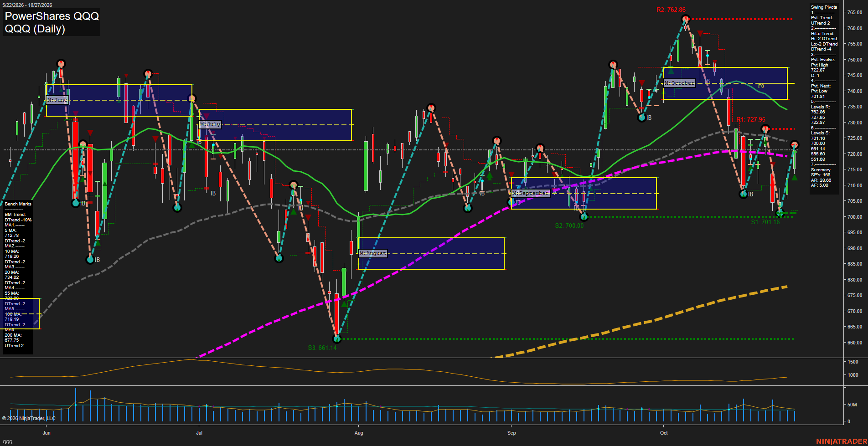Select the 10 MA value 719.26
The image size is (868, 446).
(x=12, y=256)
